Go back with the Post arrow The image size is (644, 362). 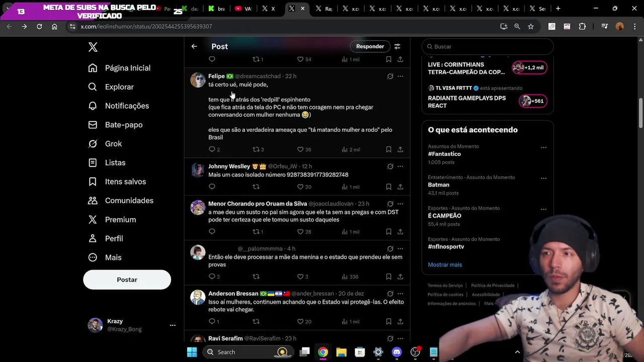194,46
